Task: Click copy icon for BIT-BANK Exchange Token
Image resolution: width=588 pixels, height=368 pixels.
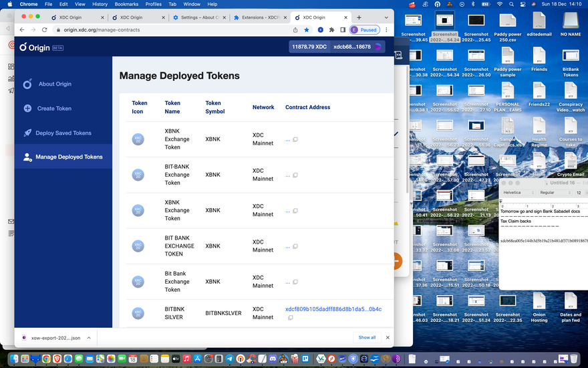Action: (x=295, y=175)
